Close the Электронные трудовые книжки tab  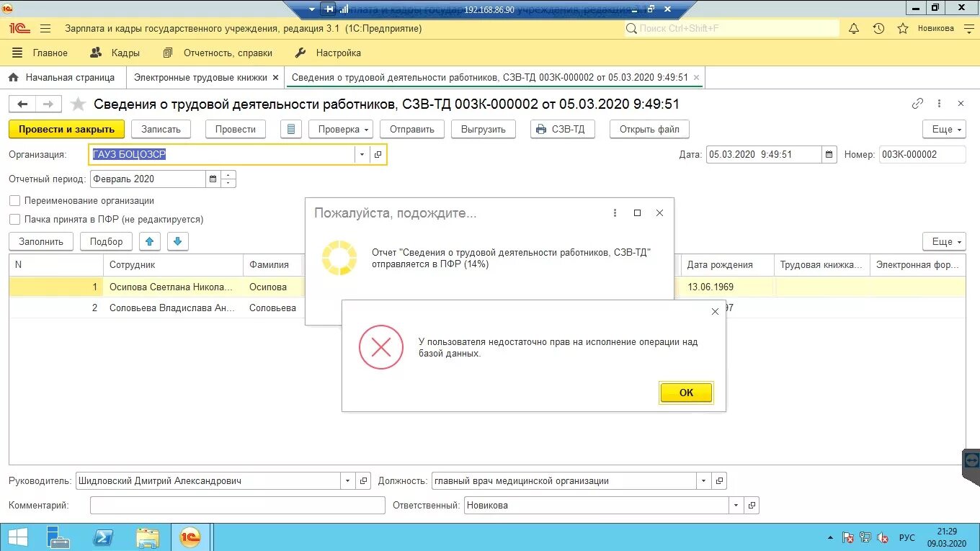(x=275, y=77)
